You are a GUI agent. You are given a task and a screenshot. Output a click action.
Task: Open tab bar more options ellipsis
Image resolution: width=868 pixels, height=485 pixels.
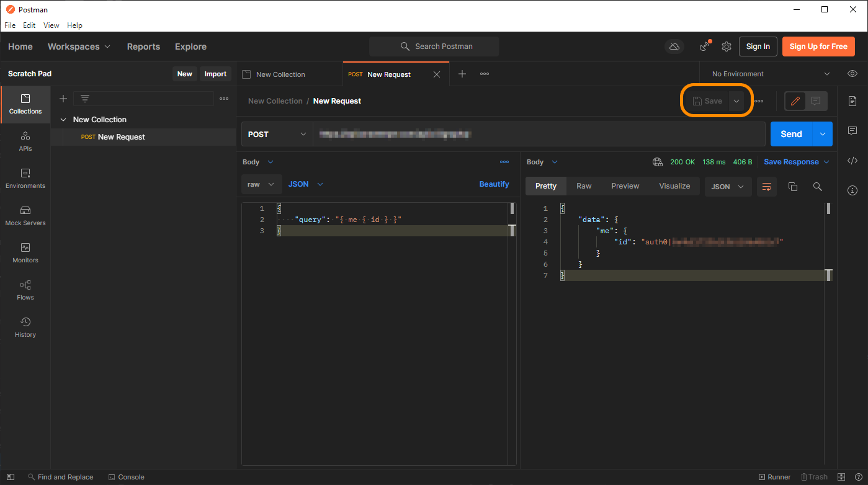tap(485, 74)
